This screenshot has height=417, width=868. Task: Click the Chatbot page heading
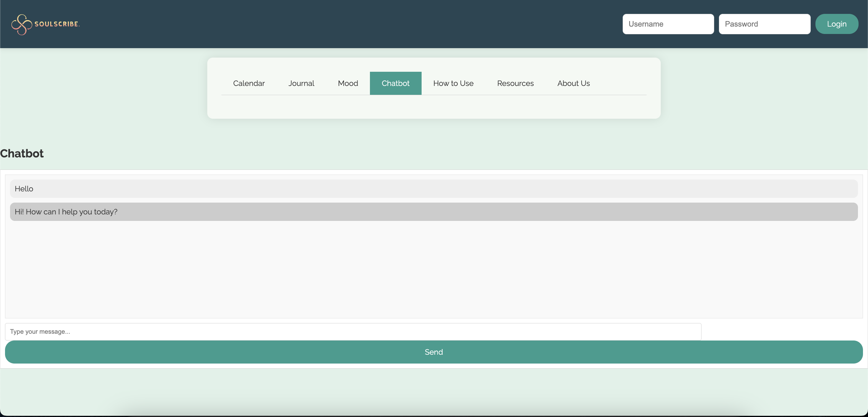pos(22,154)
